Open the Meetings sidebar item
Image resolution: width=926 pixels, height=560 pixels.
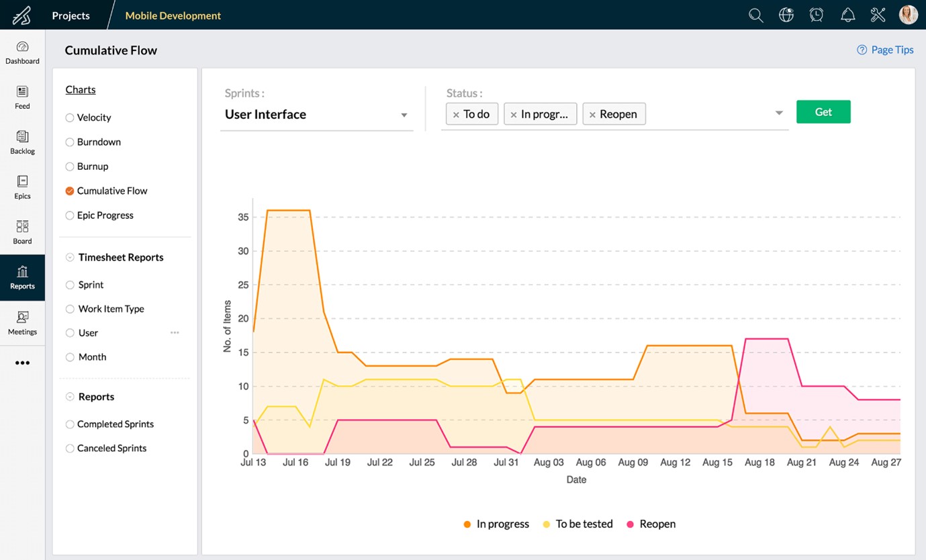22,323
